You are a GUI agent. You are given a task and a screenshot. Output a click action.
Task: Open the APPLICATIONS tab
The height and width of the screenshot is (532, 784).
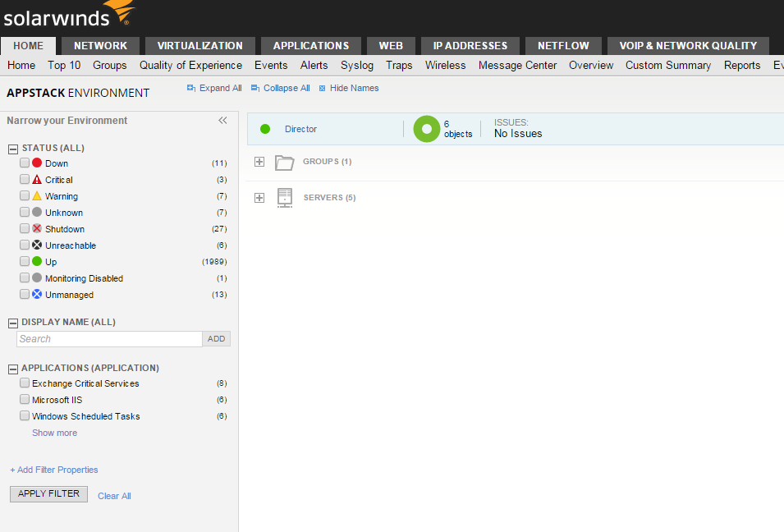coord(311,45)
